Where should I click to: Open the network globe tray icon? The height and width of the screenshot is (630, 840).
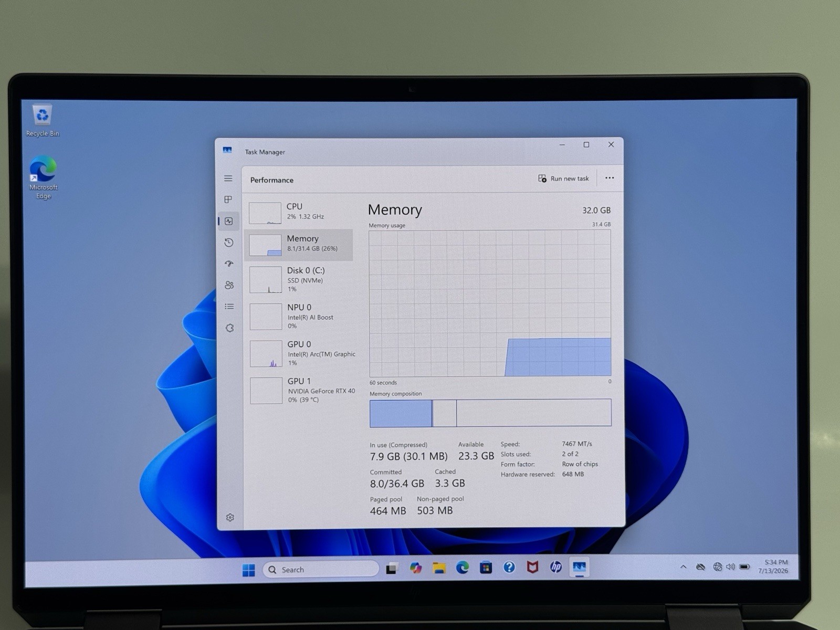point(717,567)
